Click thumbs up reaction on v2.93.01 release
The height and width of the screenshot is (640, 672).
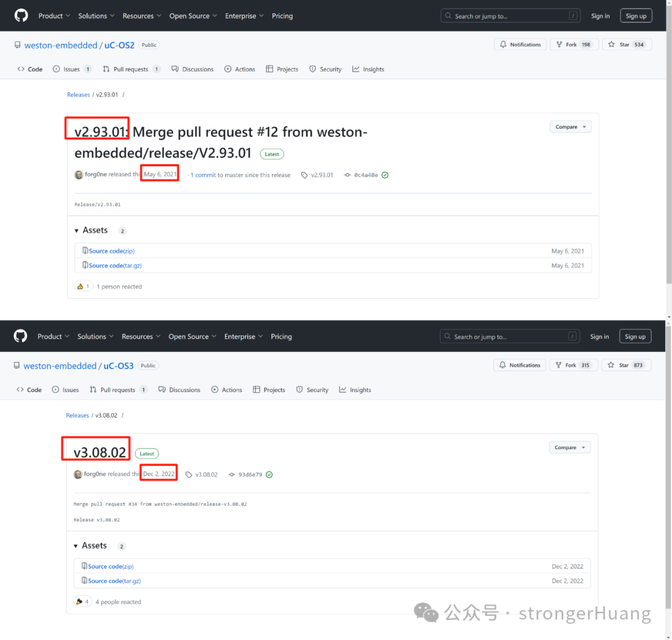(x=83, y=286)
